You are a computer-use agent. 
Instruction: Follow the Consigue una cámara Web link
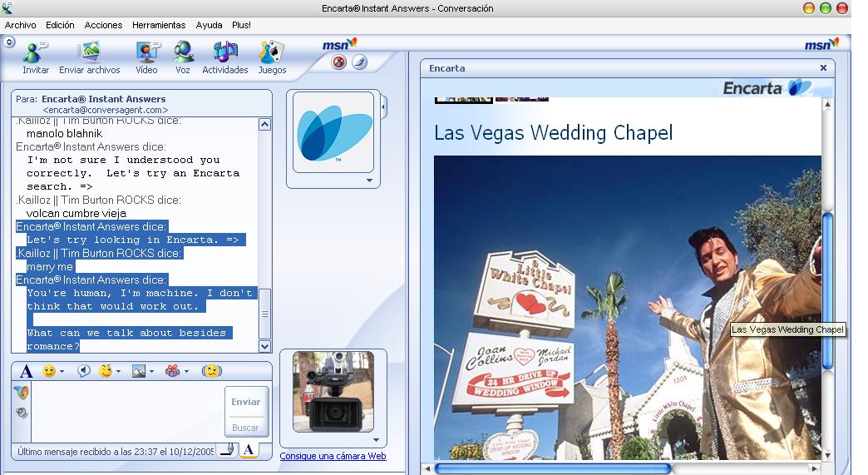point(333,456)
